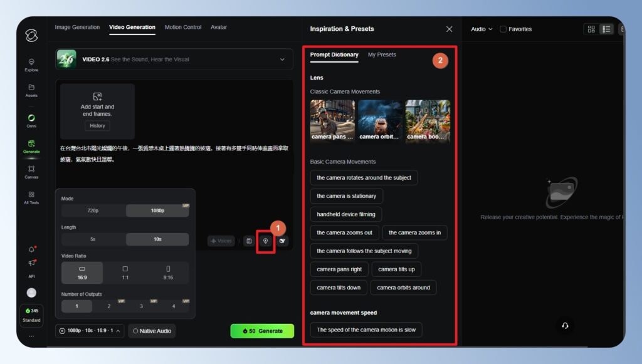Open the Assets panel in the sidebar

[x=31, y=91]
